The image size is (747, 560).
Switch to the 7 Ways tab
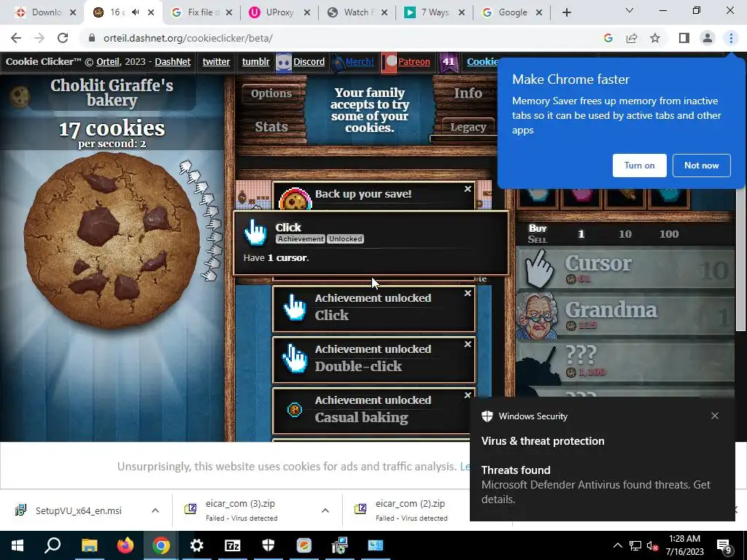coord(435,12)
